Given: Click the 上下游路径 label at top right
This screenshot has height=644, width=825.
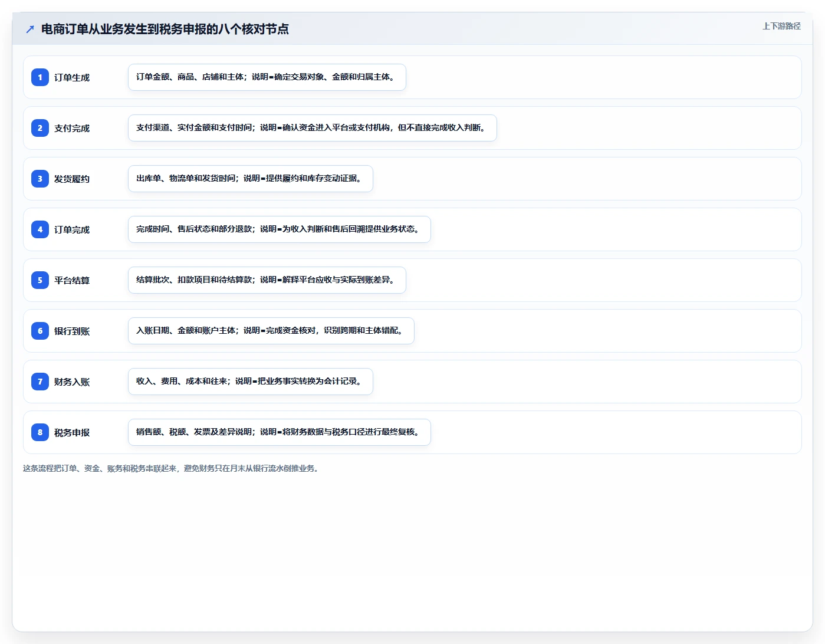Looking at the screenshot, I should pyautogui.click(x=781, y=26).
